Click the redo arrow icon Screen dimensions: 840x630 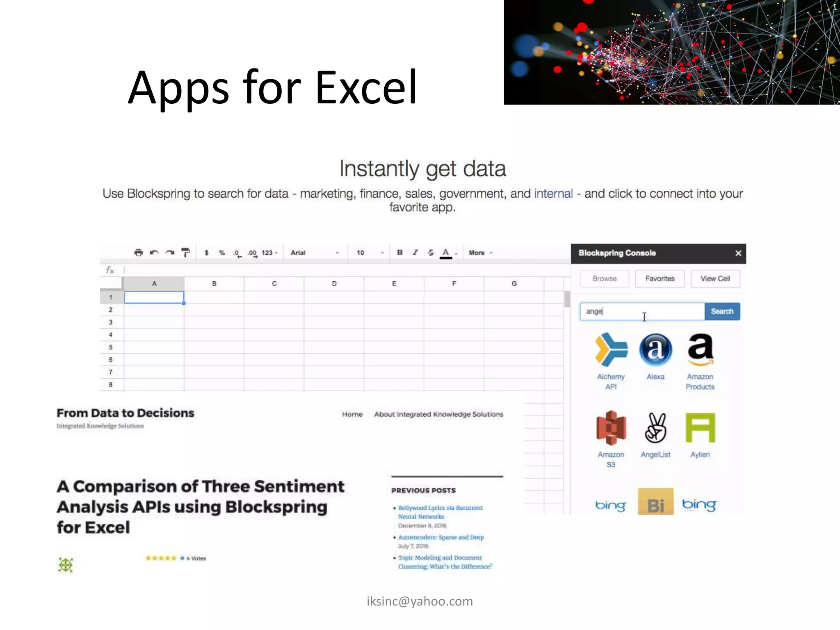click(170, 253)
